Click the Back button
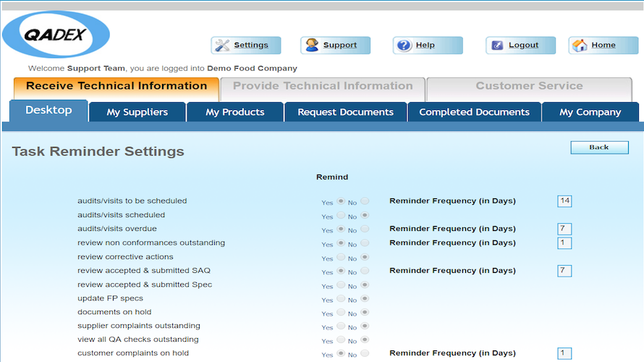The height and width of the screenshot is (362, 644). click(x=599, y=148)
